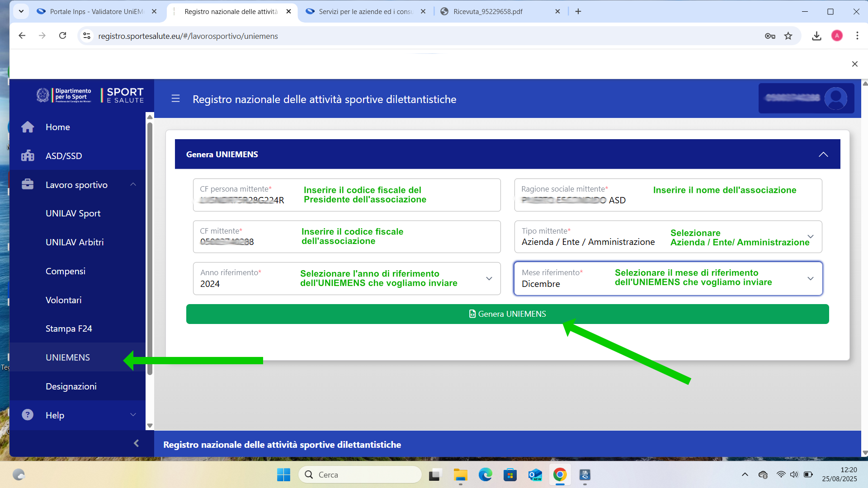Open Microsoft Edge from the taskbar
The image size is (868, 488).
click(485, 475)
